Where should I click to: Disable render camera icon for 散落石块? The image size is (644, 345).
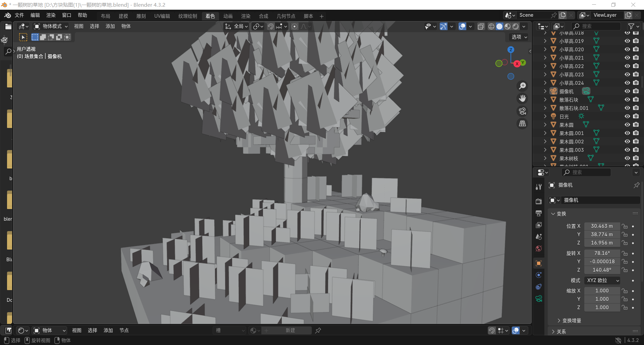click(x=636, y=99)
